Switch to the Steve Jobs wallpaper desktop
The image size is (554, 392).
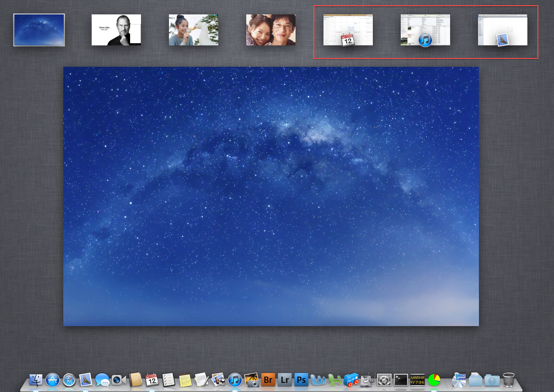[x=116, y=30]
